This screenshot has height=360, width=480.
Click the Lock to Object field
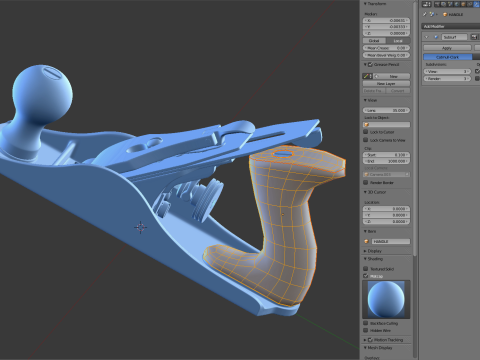(386, 125)
